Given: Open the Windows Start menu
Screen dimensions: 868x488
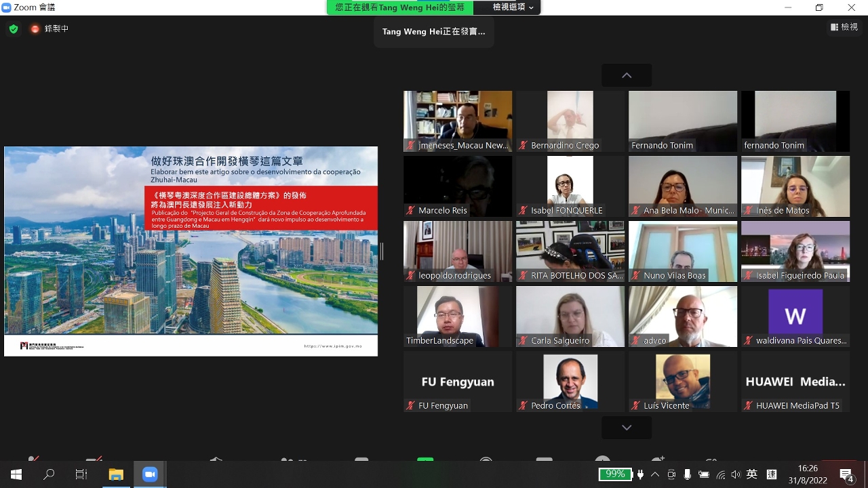Looking at the screenshot, I should click(x=16, y=474).
